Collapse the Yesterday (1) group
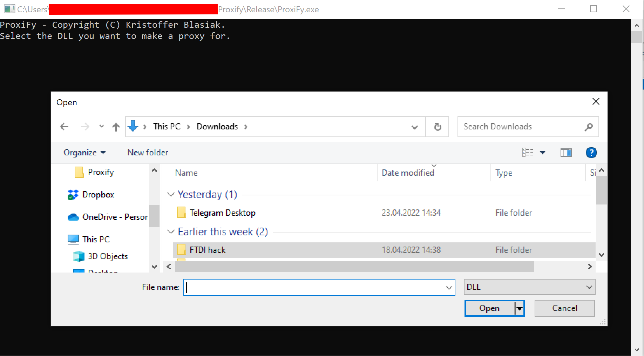The height and width of the screenshot is (356, 644). tap(171, 194)
